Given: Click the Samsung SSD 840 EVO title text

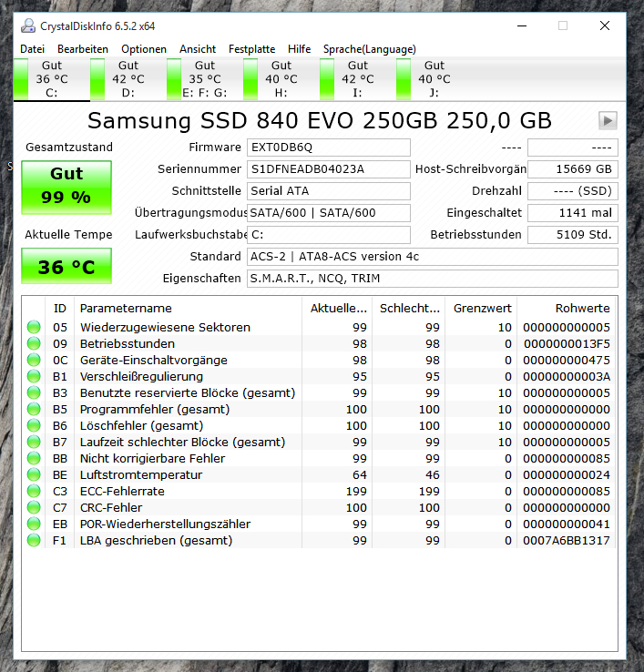Looking at the screenshot, I should point(320,121).
